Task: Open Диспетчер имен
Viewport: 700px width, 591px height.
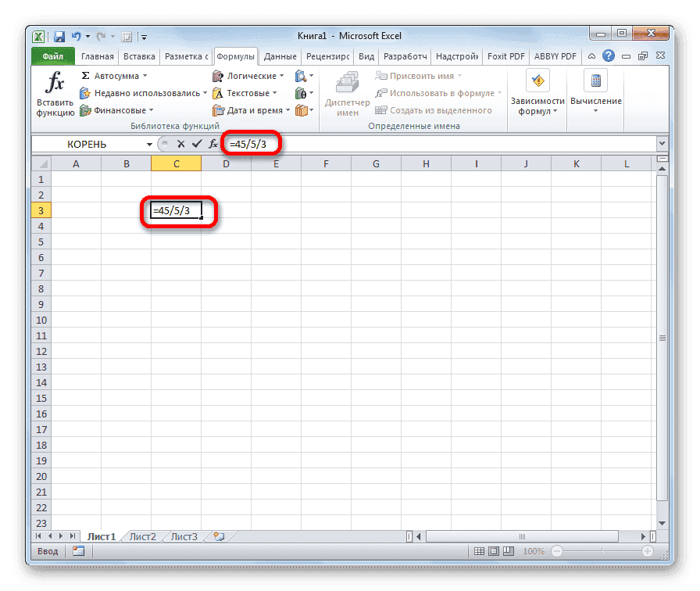Action: tap(346, 92)
